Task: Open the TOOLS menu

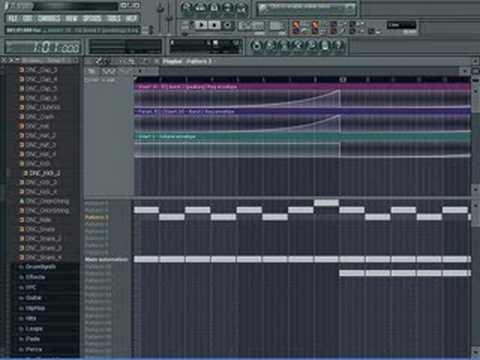Action: 114,18
